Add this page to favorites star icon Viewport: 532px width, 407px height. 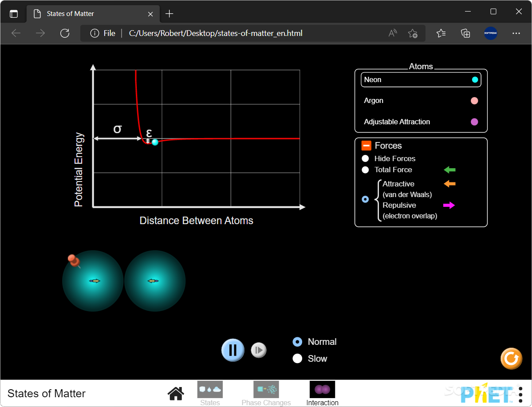tap(413, 33)
